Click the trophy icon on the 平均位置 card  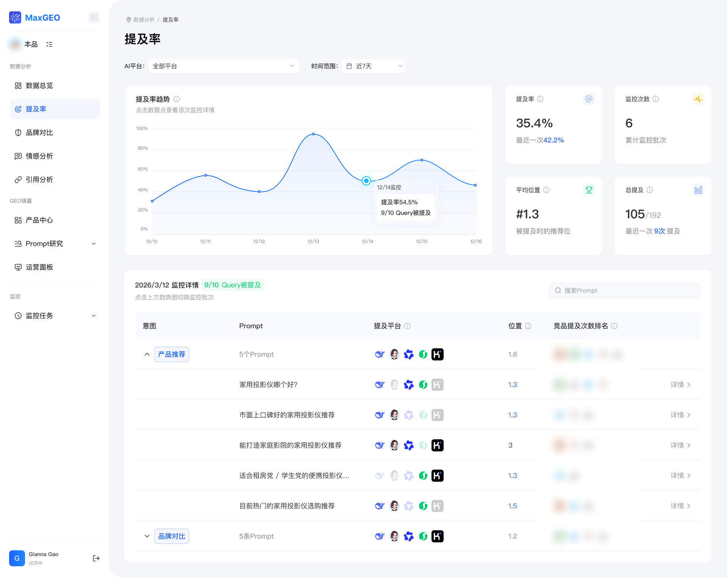[x=588, y=190]
